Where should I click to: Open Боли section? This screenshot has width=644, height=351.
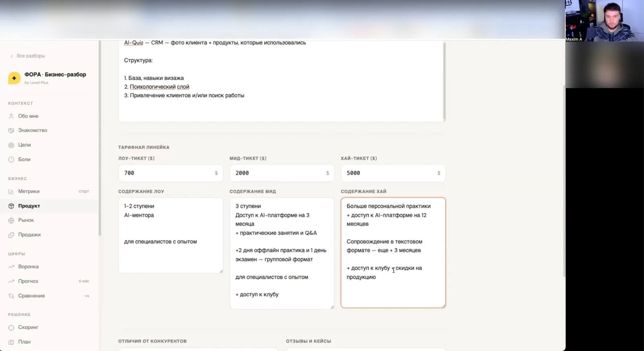[24, 159]
